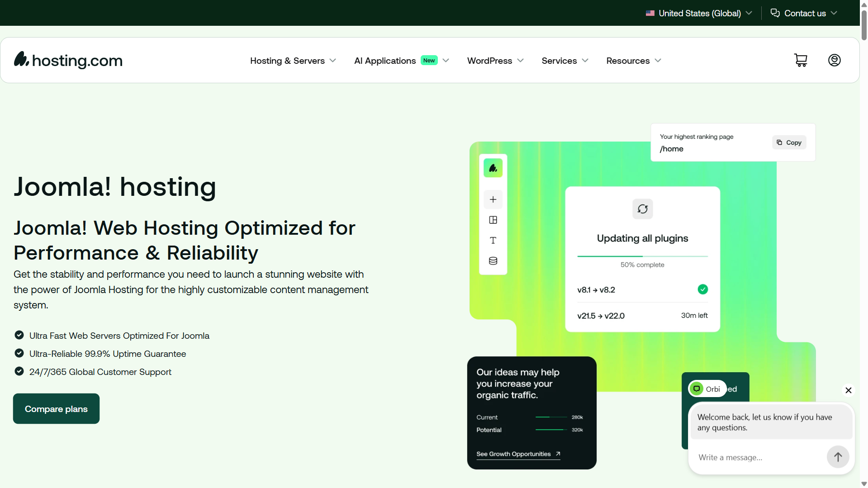Click the /home page path text
Screen dimensions: 868x488
click(x=672, y=149)
